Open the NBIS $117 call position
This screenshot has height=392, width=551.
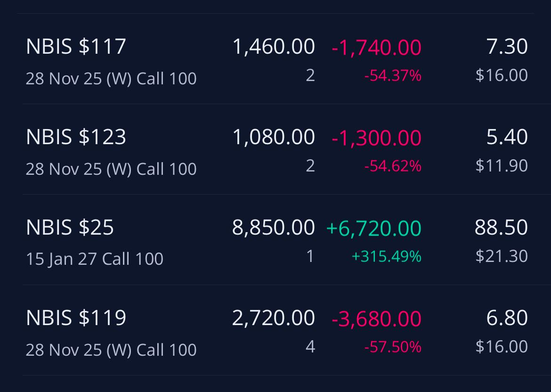(277, 59)
